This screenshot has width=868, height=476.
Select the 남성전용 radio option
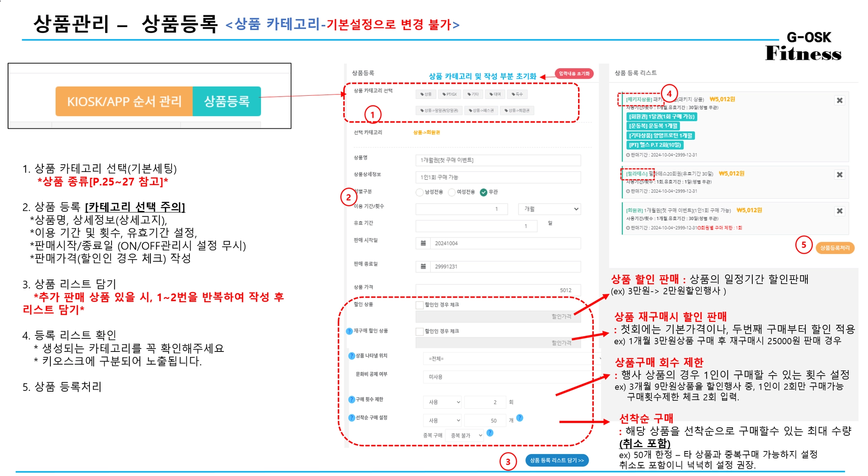coord(420,192)
